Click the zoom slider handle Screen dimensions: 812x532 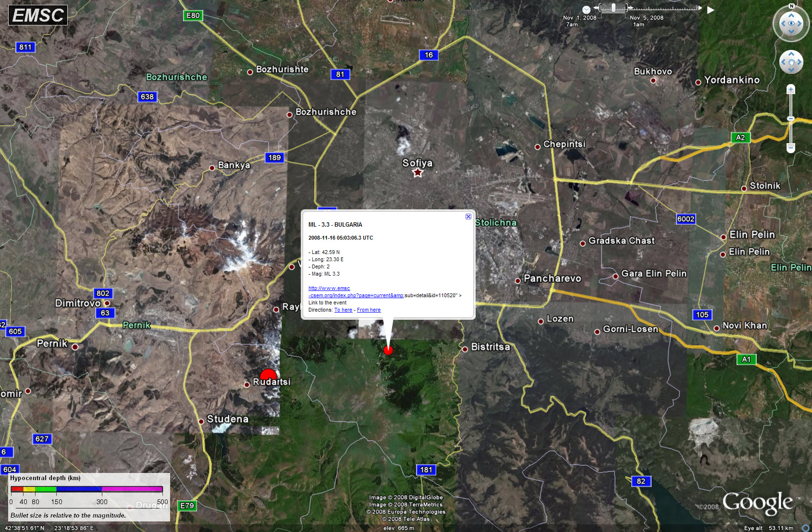pyautogui.click(x=791, y=119)
